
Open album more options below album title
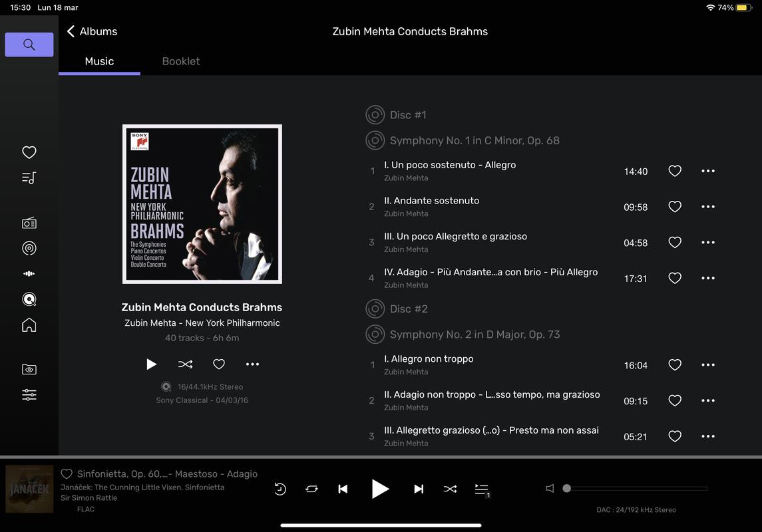(252, 364)
